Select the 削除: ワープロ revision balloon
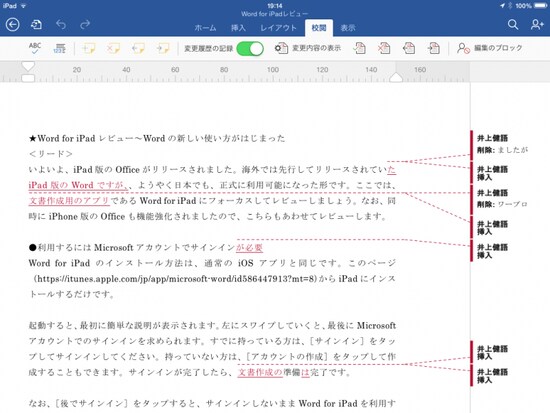Image resolution: width=550 pixels, height=413 pixels. tap(502, 199)
